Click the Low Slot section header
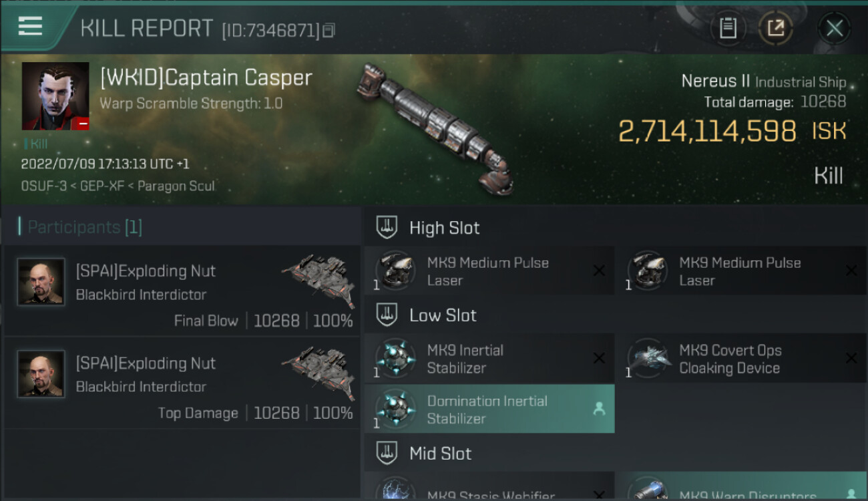The image size is (868, 501). (443, 315)
